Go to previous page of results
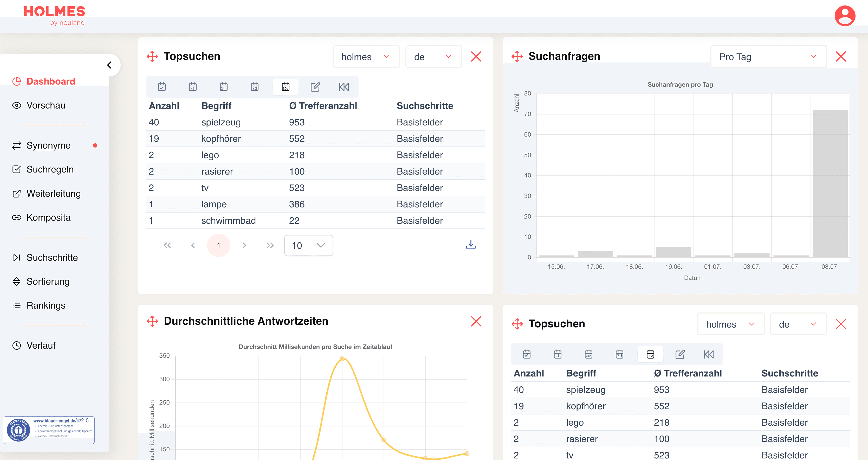The height and width of the screenshot is (460, 868). pos(193,245)
